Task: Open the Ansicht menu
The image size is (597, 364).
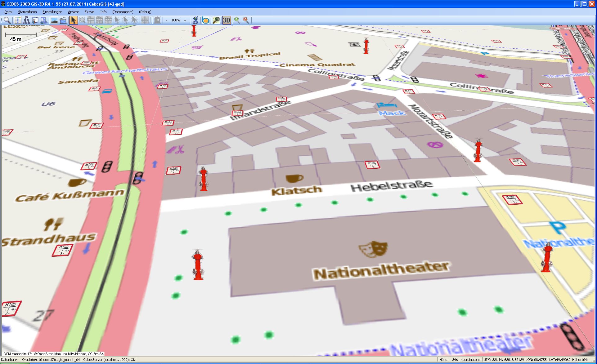Action: click(x=74, y=12)
